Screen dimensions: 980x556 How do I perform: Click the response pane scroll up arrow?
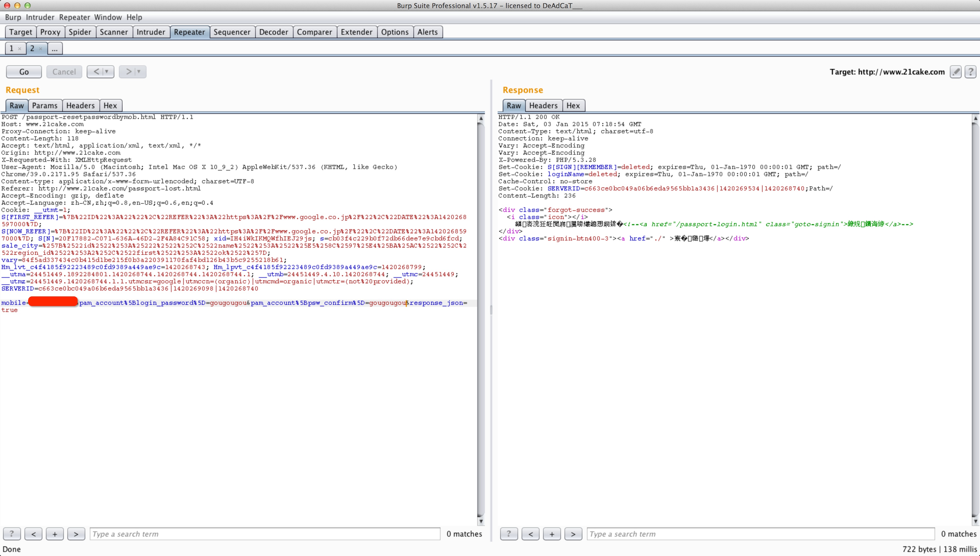tap(975, 118)
